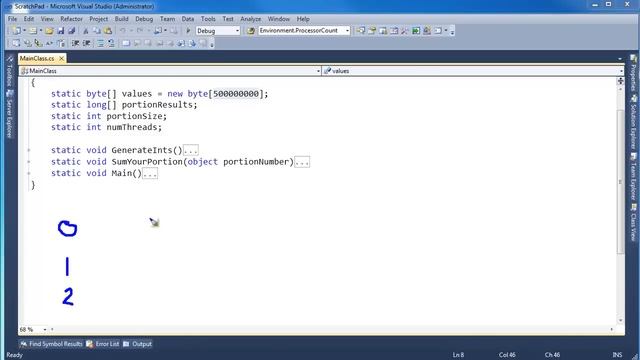Screen dimensions: 640x360
Task: Click the INS indicator in status bar
Action: [617, 355]
